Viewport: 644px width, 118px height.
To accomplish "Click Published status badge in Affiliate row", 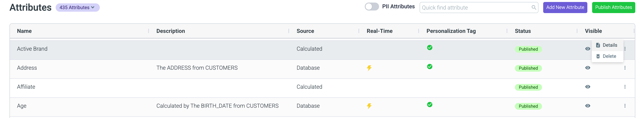I will click(x=528, y=87).
